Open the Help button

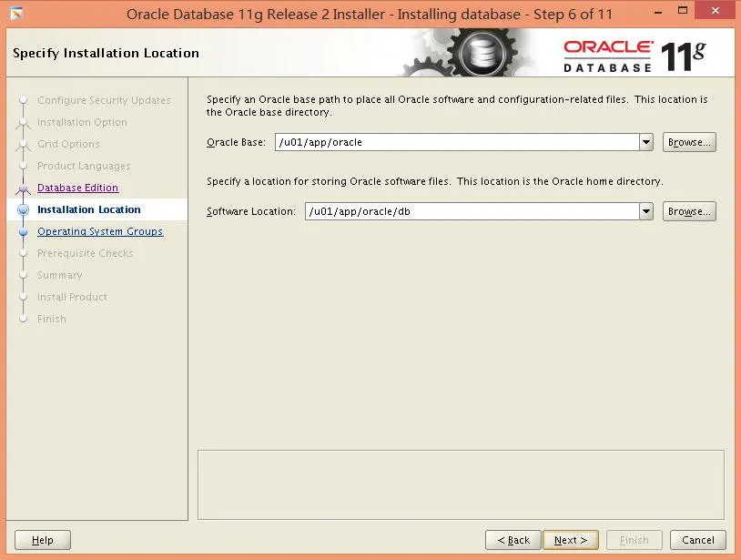tap(43, 540)
